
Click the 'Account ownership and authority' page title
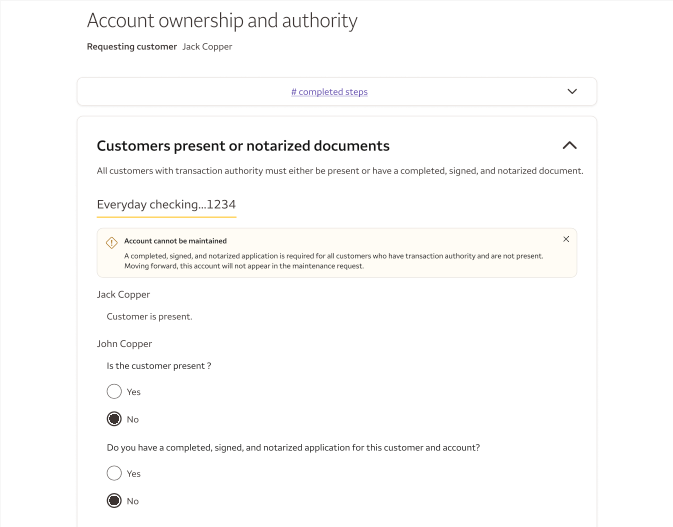tap(222, 20)
